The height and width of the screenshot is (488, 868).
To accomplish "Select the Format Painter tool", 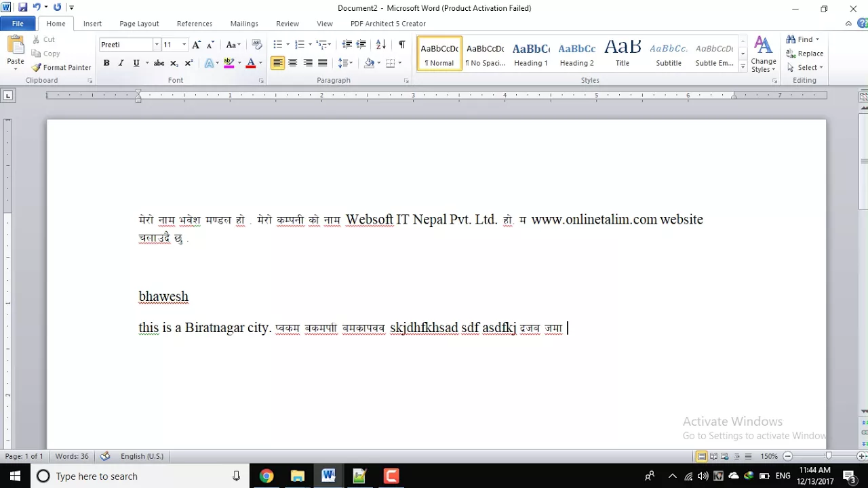I will [62, 67].
